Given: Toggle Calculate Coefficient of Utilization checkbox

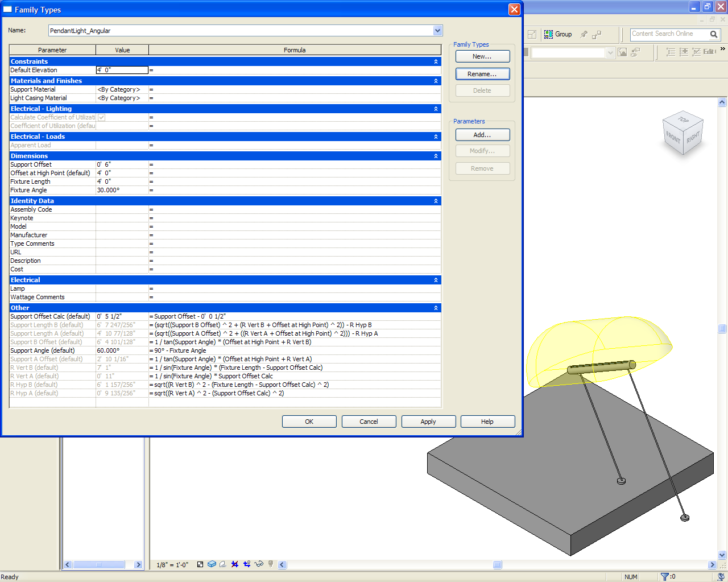Looking at the screenshot, I should tap(101, 117).
